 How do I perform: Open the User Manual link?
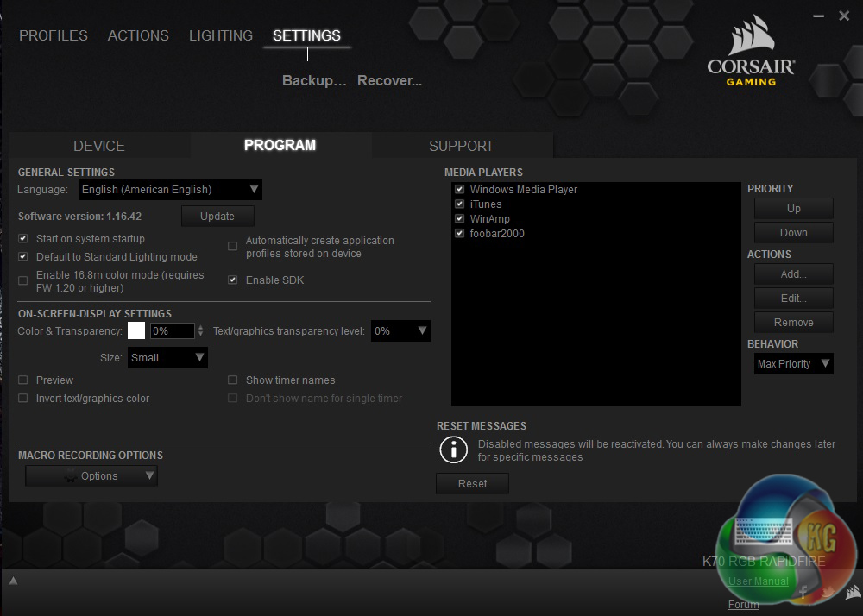758,581
